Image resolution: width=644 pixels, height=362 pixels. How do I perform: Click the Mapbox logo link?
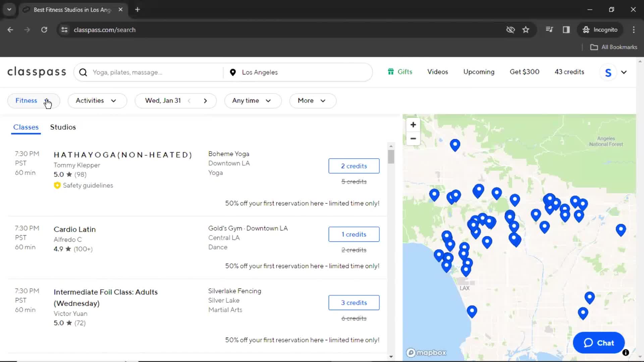[426, 353]
